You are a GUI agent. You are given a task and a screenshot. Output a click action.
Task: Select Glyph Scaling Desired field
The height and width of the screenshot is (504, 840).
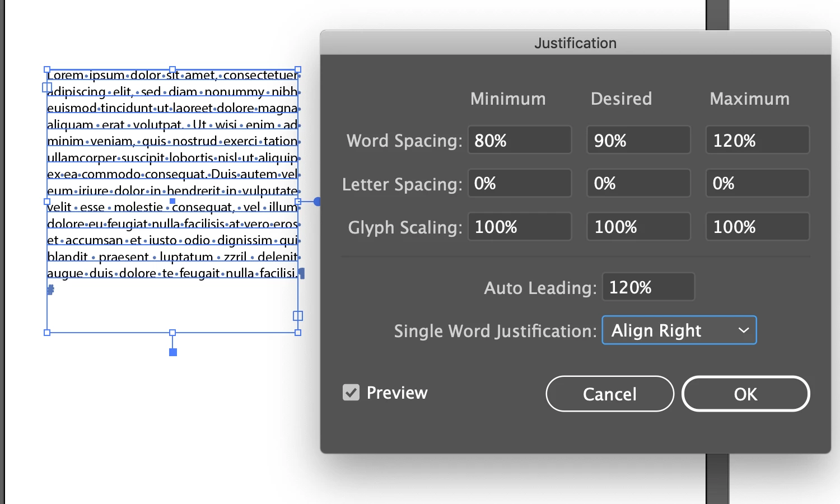pos(638,227)
